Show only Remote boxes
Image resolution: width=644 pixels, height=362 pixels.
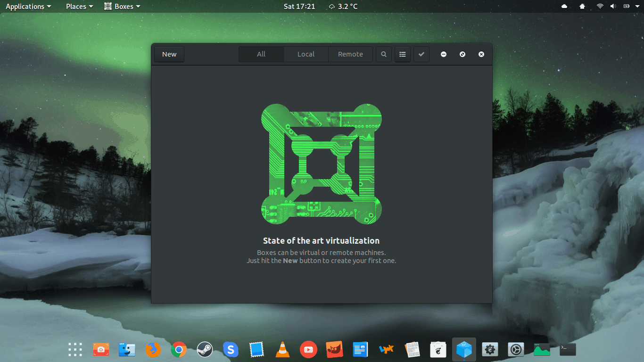pos(350,54)
